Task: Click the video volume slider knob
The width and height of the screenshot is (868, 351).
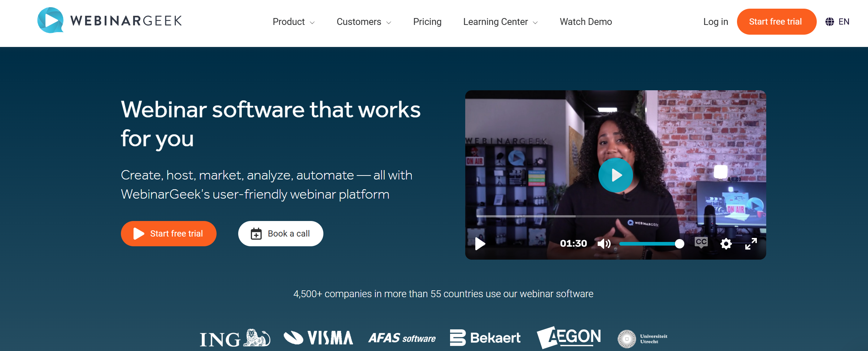Action: (679, 244)
